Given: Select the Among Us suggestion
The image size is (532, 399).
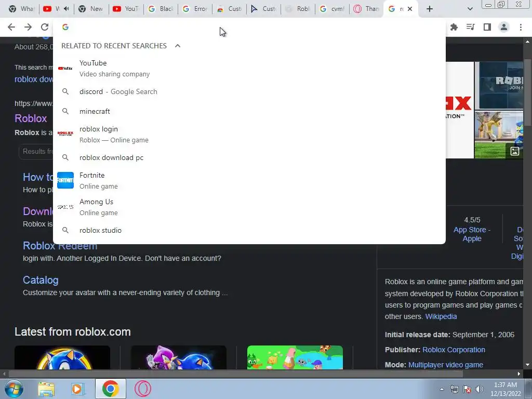Looking at the screenshot, I should coord(249,207).
